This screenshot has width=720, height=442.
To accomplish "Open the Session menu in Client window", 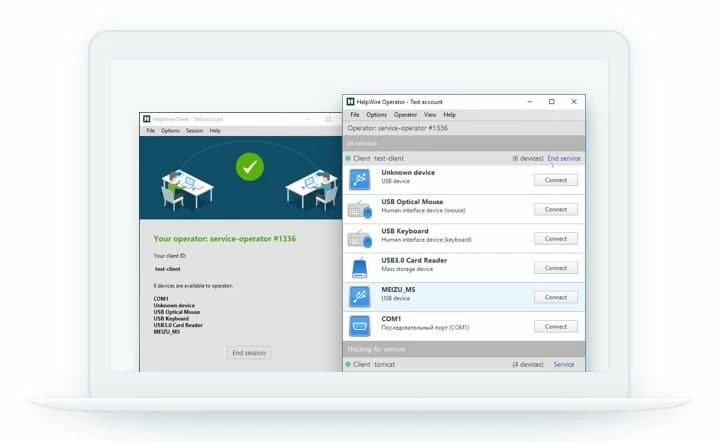I will [x=194, y=131].
